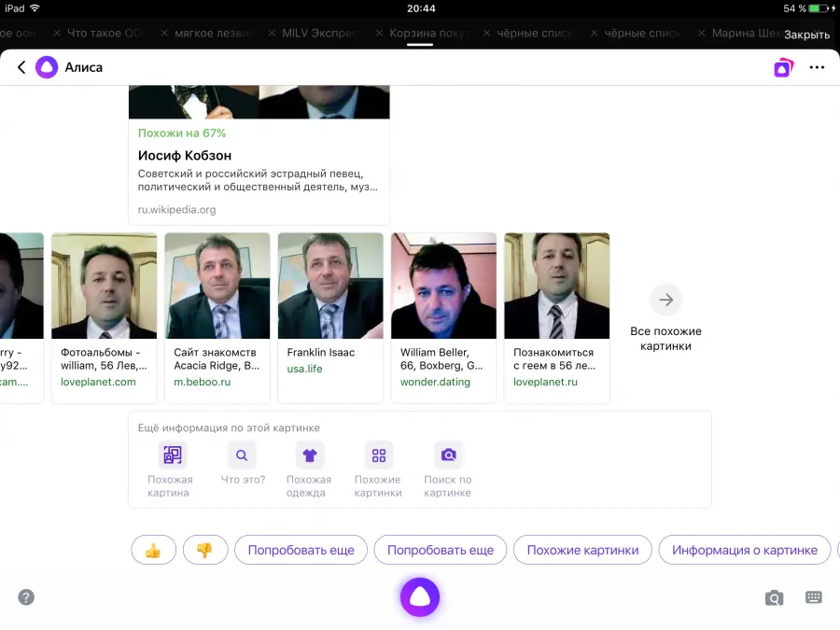Screen dimensions: 840x630
Task: Tap the William Beller, 66, Boxberg caption
Action: coord(441,359)
